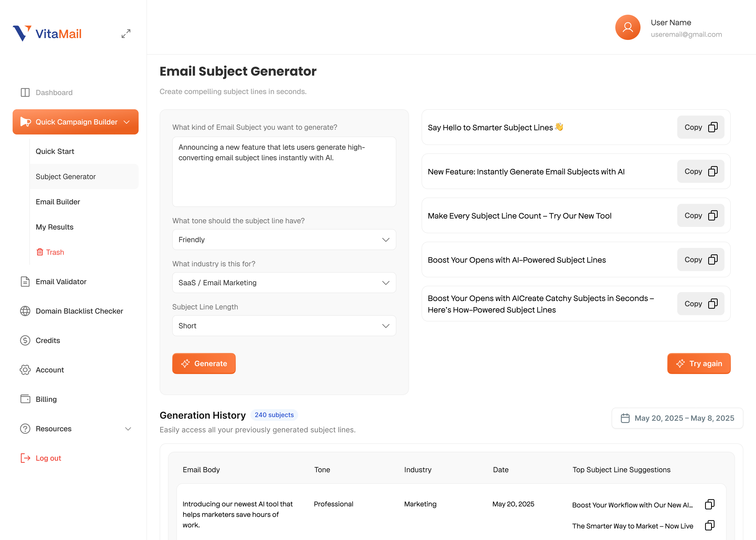The height and width of the screenshot is (540, 756).
Task: Open the Subject Line Length dropdown showing Short
Action: (284, 325)
